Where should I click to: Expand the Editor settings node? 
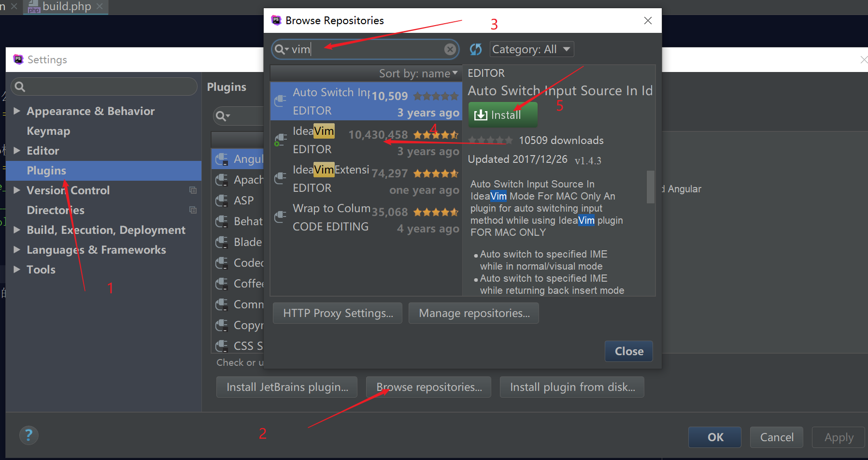click(17, 151)
